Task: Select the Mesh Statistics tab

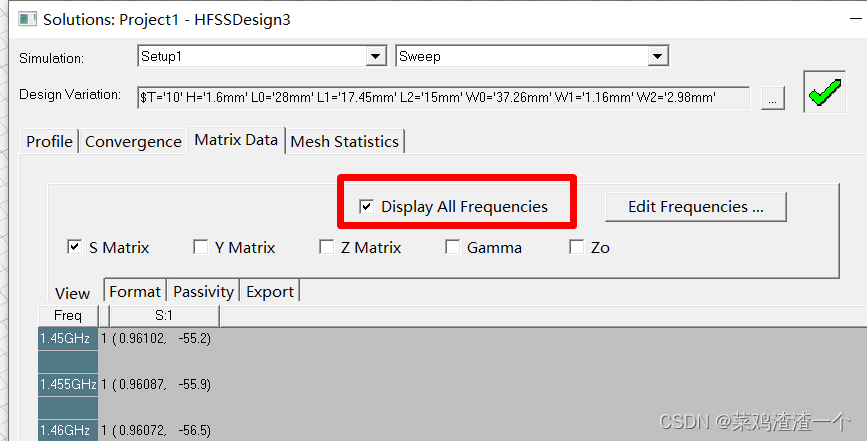Action: coord(344,142)
